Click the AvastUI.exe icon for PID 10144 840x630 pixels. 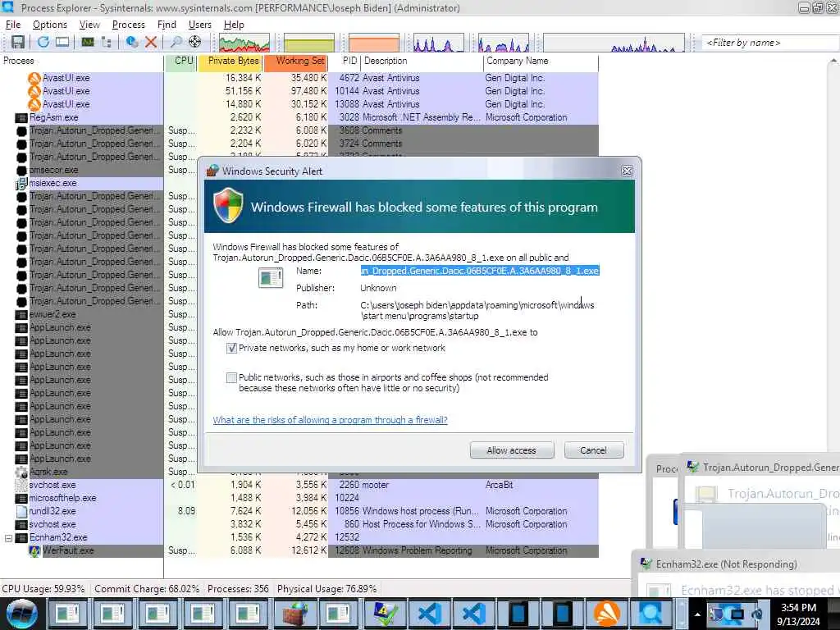pyautogui.click(x=34, y=91)
